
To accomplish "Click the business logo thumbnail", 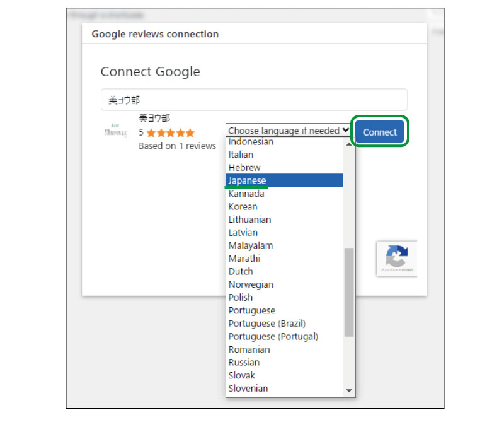I will tap(115, 132).
